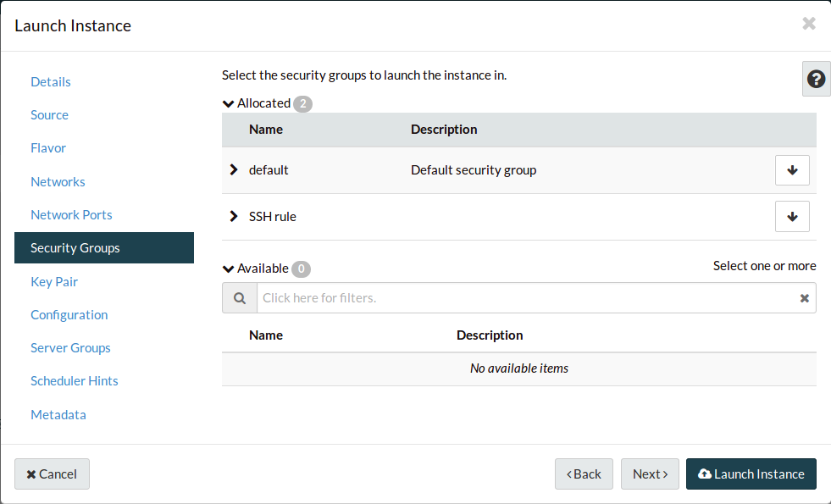Clear the filter with the x icon

804,298
